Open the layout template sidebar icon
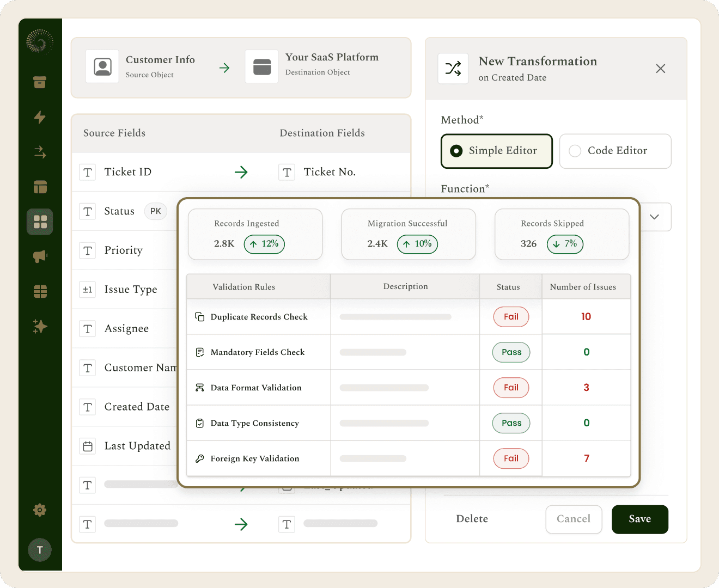 tap(40, 187)
